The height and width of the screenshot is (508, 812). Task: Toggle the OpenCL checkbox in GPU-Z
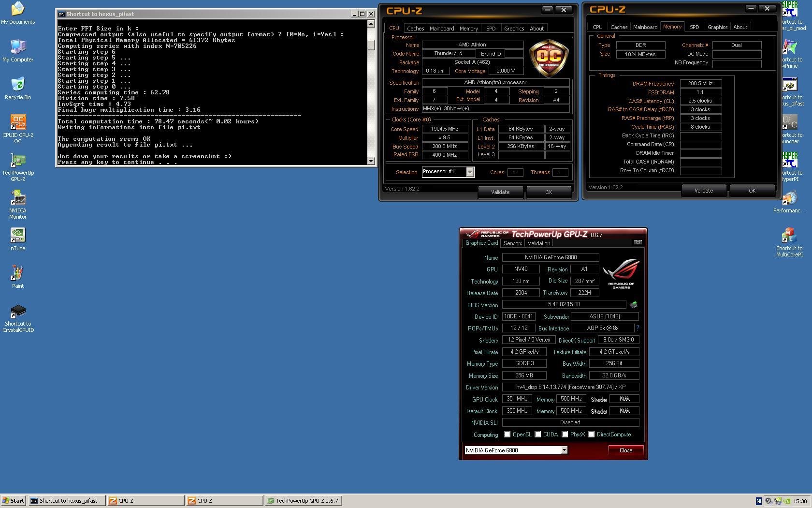click(x=507, y=434)
